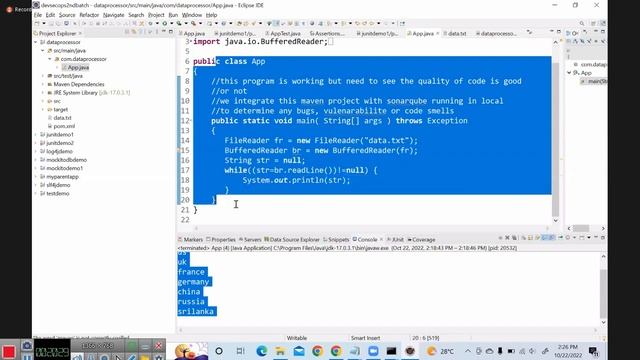Open the search magnifier at toolbar right
This screenshot has height=360, width=640.
(x=582, y=23)
